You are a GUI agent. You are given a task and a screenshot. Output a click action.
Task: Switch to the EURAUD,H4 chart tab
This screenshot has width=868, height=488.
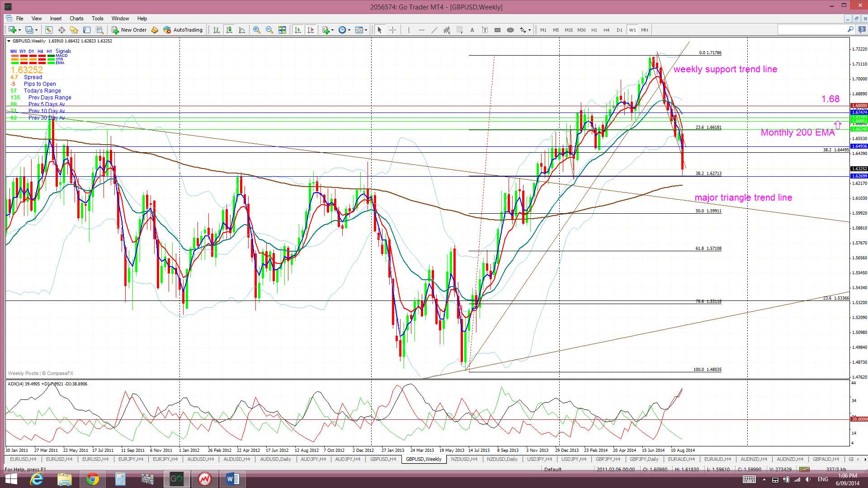[681, 459]
